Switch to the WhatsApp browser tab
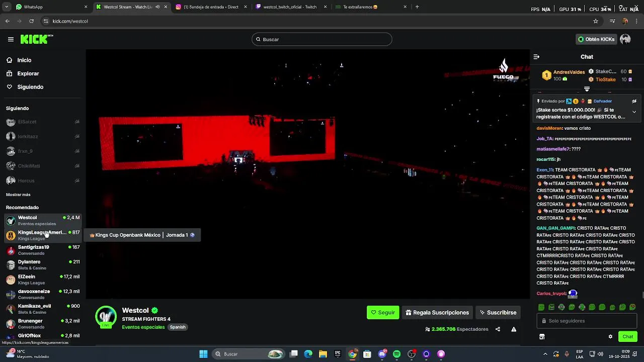 (x=50, y=7)
